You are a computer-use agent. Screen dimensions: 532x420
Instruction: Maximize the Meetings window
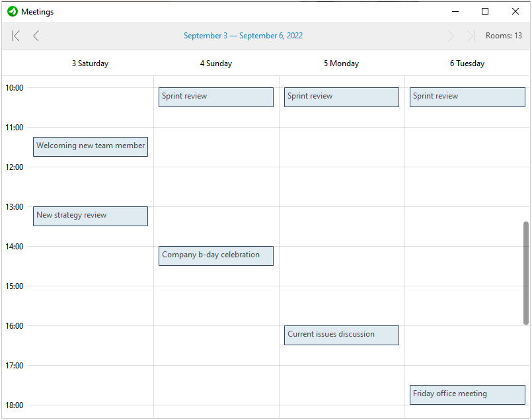[485, 11]
